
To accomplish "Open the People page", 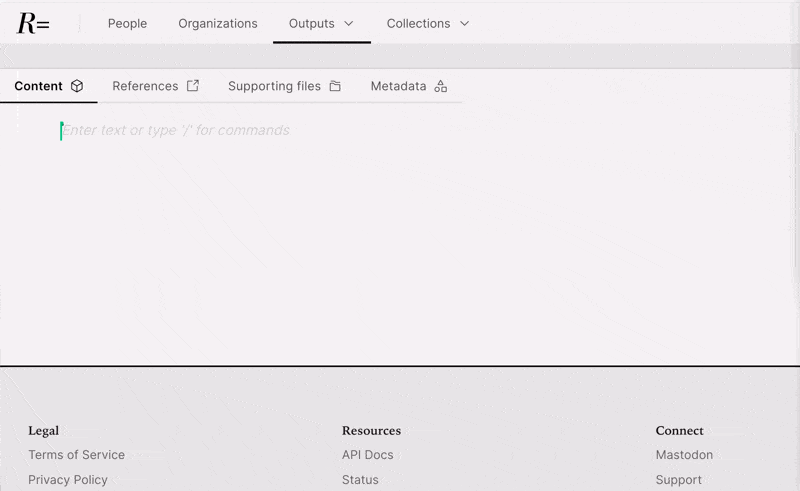I will (127, 23).
